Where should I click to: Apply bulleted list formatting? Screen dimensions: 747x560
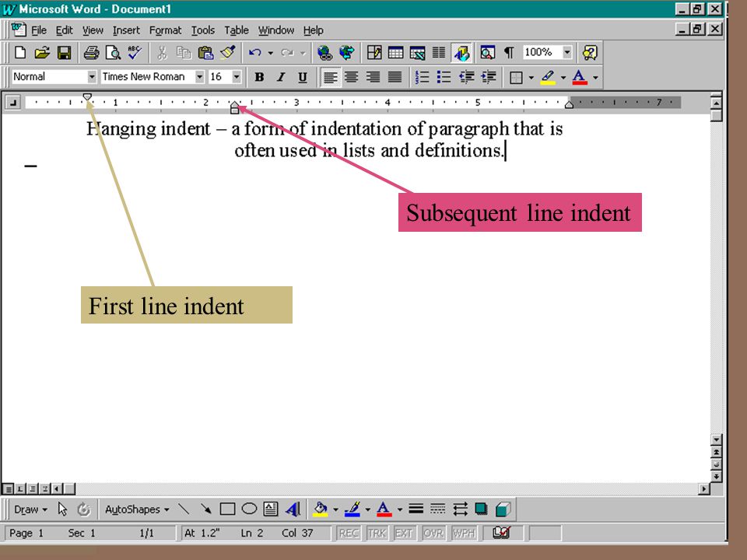click(x=444, y=77)
